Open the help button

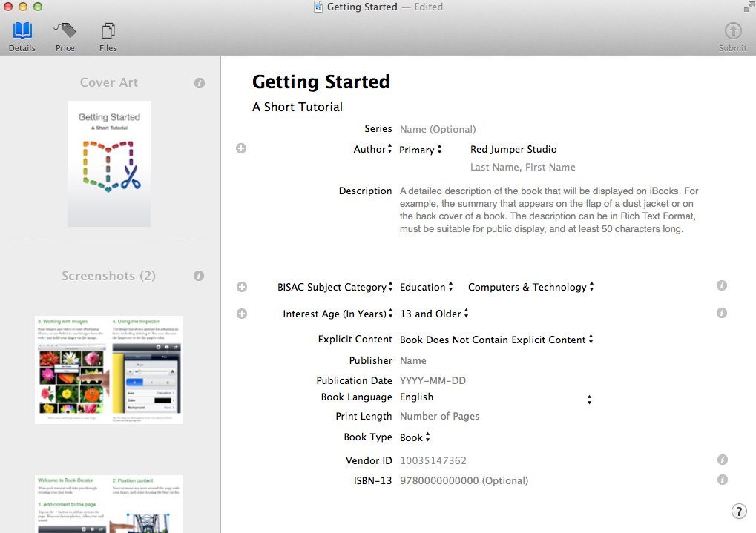738,511
